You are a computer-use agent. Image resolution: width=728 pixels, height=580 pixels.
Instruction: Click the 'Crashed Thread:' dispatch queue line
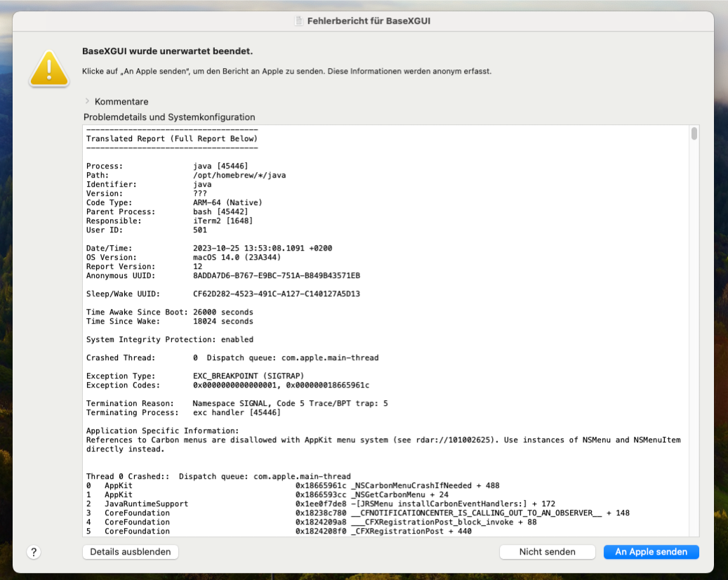point(232,357)
